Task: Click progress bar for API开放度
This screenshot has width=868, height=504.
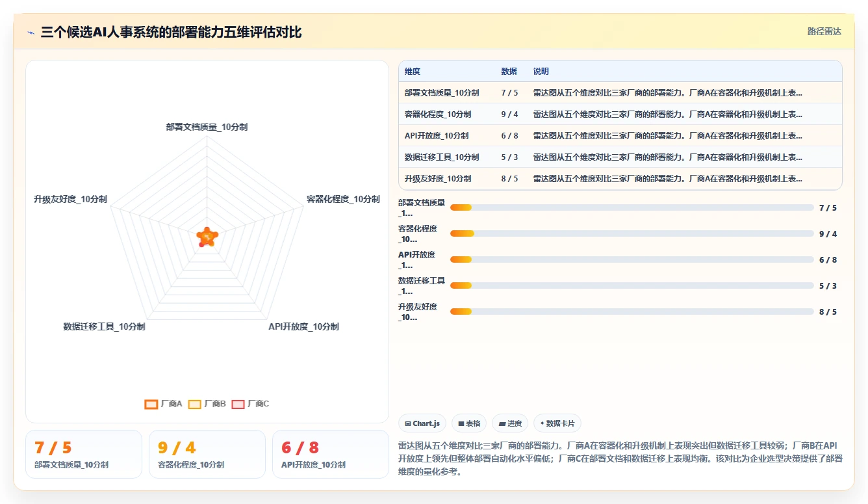Action: 632,259
